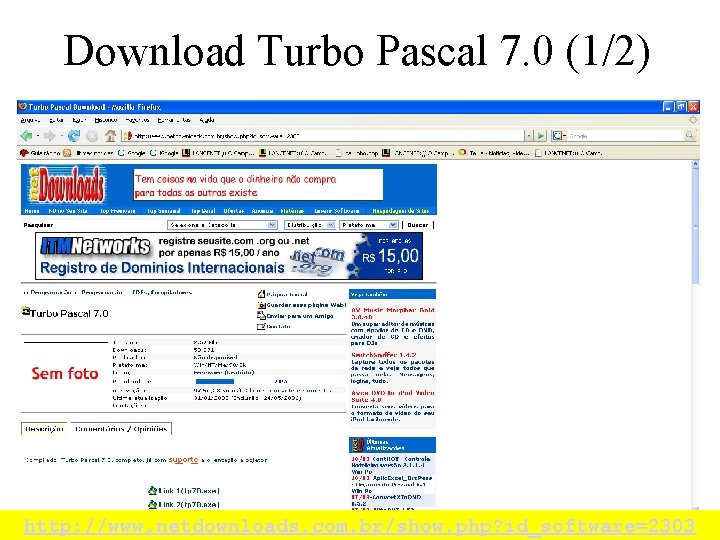Click the search magnifier icon in search box
Screen dimensions: 720x540
click(690, 135)
